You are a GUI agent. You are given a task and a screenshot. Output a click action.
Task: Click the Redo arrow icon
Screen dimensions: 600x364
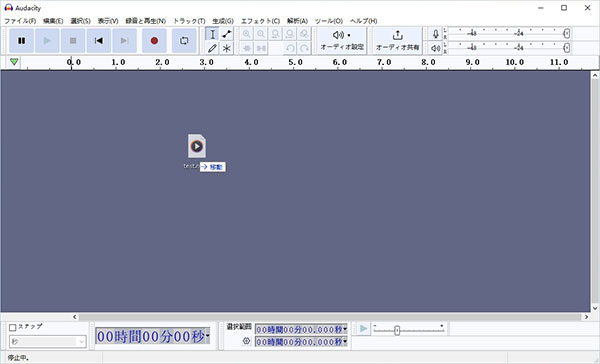coord(304,48)
